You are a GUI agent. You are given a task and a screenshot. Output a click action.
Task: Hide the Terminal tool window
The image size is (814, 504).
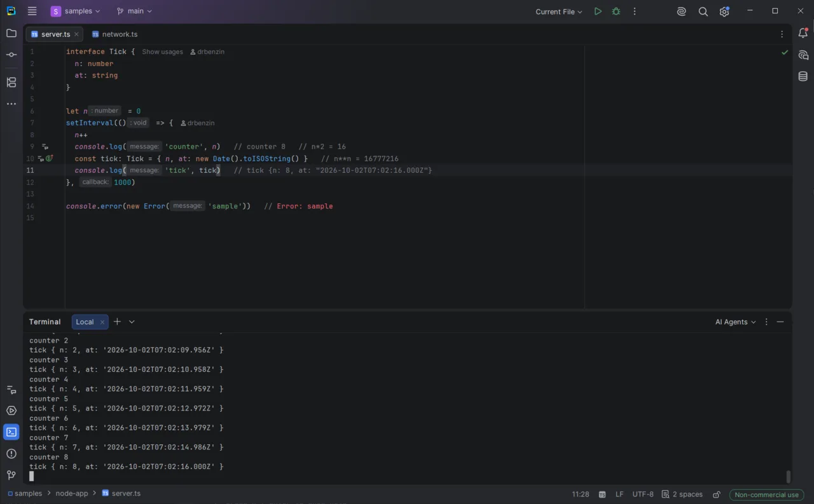coord(780,322)
